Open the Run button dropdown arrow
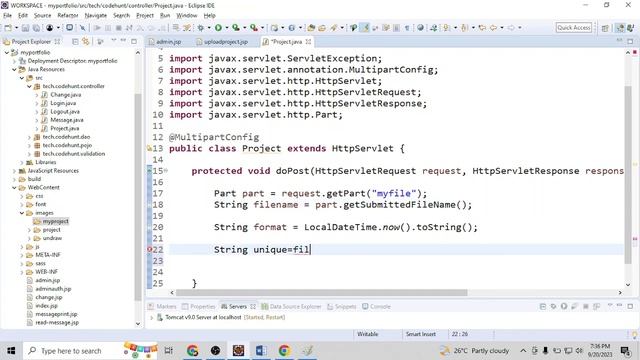 [x=227, y=28]
